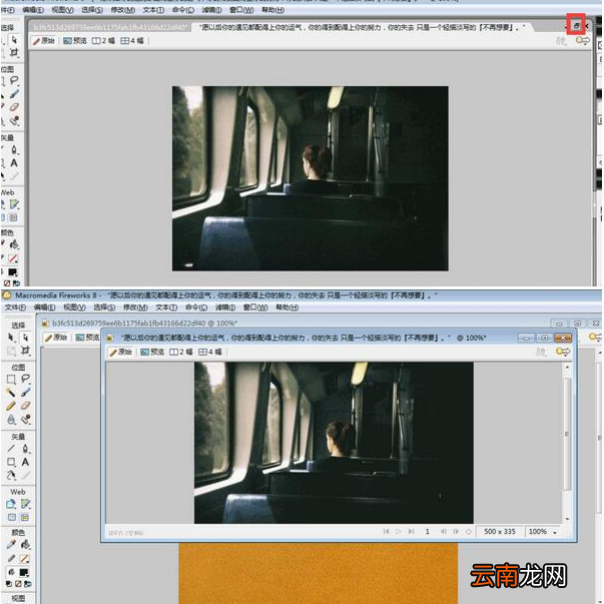The height and width of the screenshot is (604, 604).
Task: Pick the Pencil tool in lower toolbox
Action: [11, 406]
